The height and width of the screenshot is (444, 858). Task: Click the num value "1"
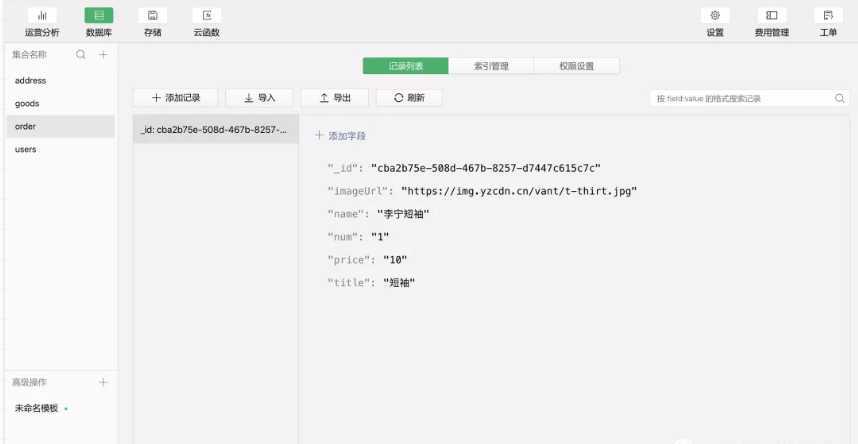[380, 237]
